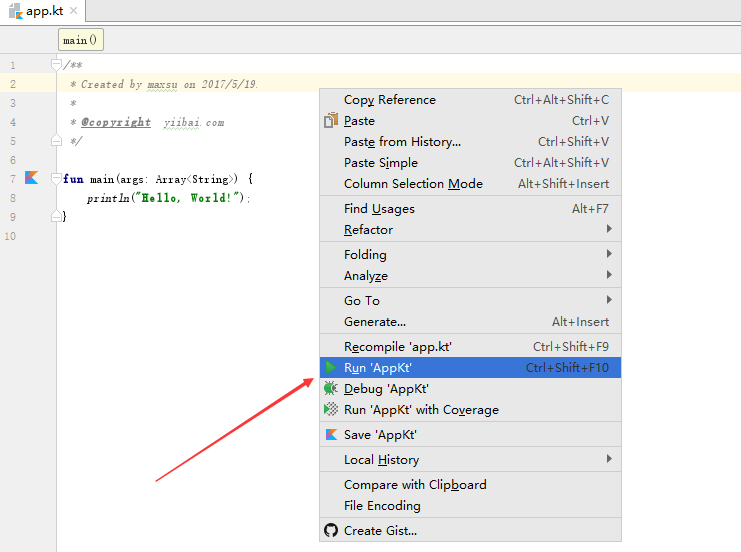The width and height of the screenshot is (741, 552).
Task: Click the green Run 'AppKt' arrow icon
Action: [x=331, y=368]
